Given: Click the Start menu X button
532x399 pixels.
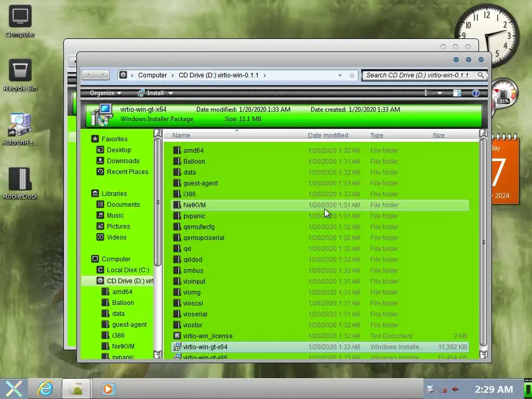Looking at the screenshot, I should click(14, 389).
